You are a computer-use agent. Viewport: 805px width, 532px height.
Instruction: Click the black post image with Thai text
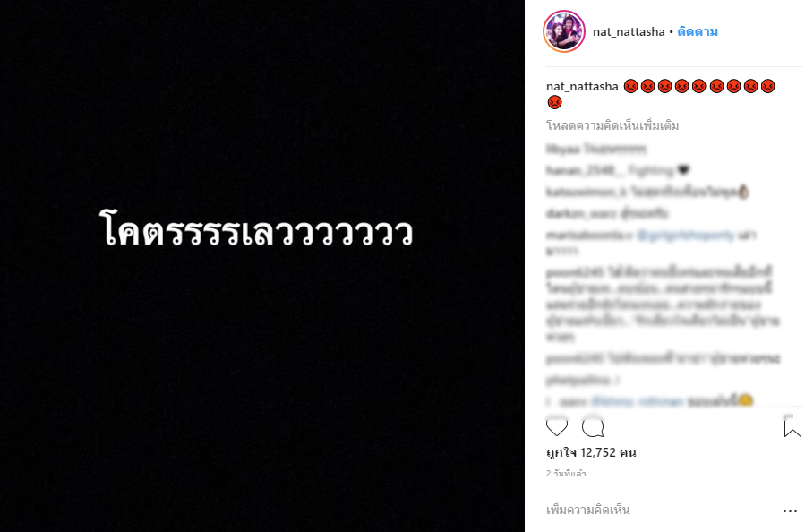(x=261, y=266)
